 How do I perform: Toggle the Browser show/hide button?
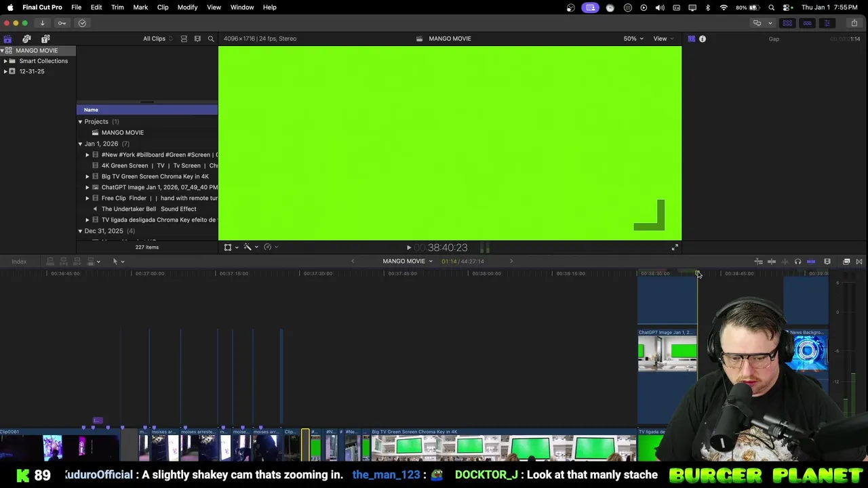click(x=787, y=23)
